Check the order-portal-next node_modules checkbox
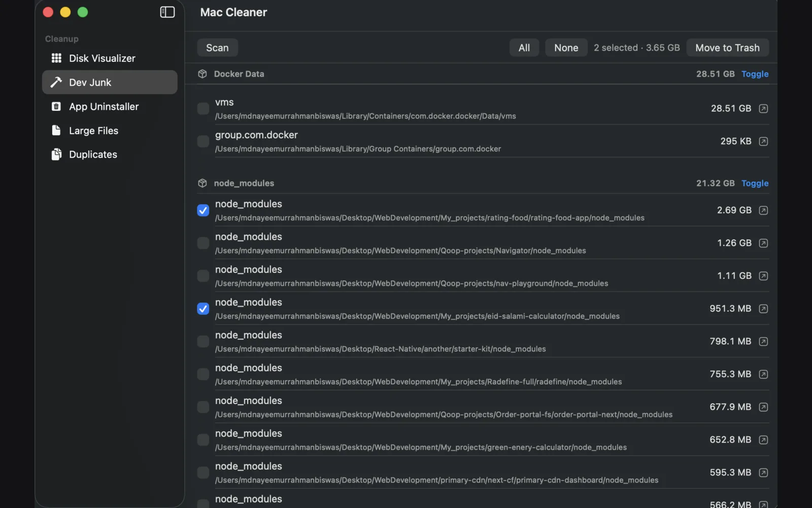The image size is (812, 508). pos(203,407)
